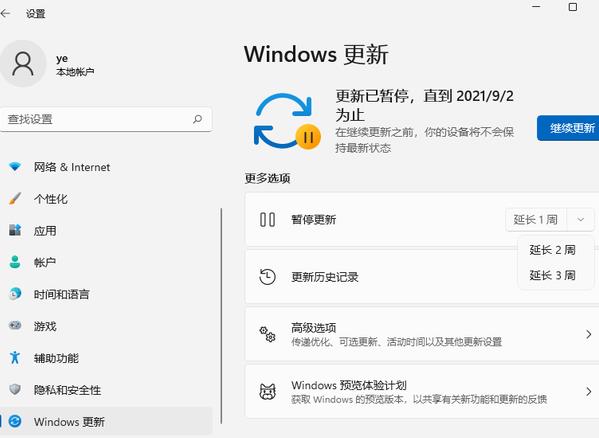Click the update history clock icon
Image resolution: width=599 pixels, height=438 pixels.
coord(267,277)
